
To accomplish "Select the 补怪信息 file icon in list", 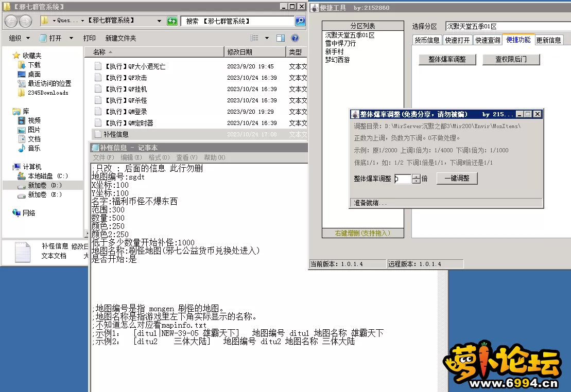I will pyautogui.click(x=98, y=134).
